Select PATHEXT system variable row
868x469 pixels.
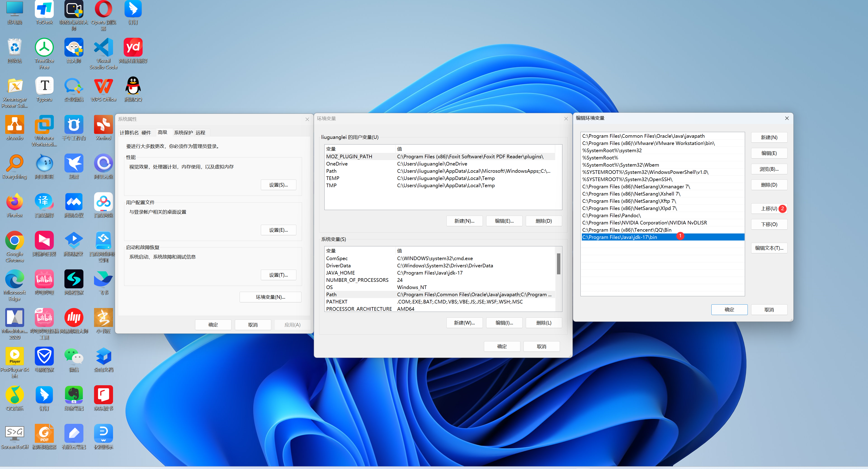click(440, 302)
